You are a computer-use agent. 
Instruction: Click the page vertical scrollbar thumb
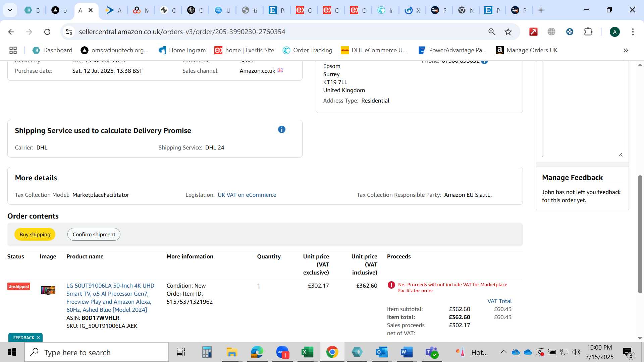point(640,234)
